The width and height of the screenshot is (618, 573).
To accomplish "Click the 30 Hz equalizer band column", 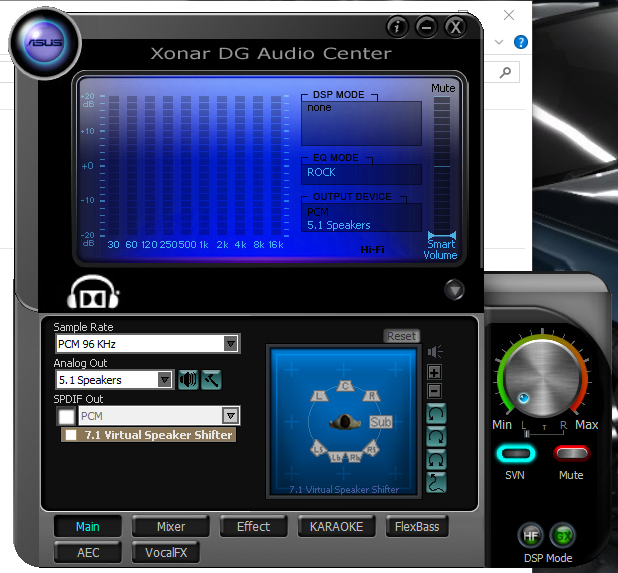I will click(114, 166).
